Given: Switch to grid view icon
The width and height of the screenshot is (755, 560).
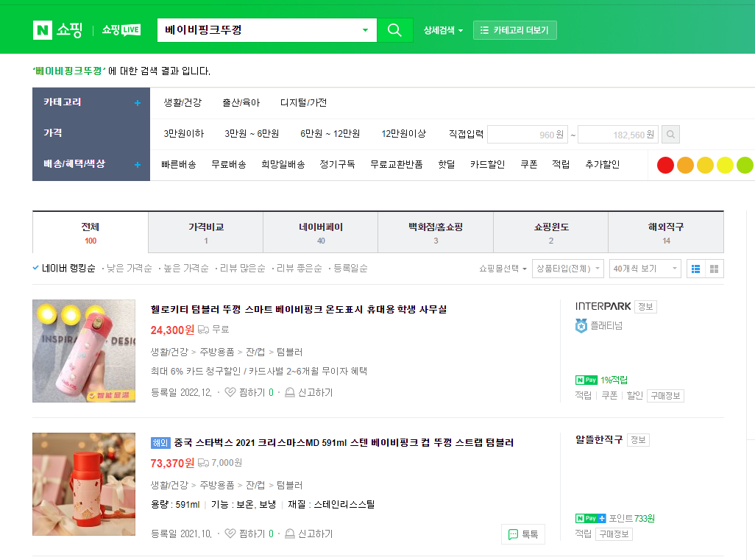Looking at the screenshot, I should (x=714, y=269).
